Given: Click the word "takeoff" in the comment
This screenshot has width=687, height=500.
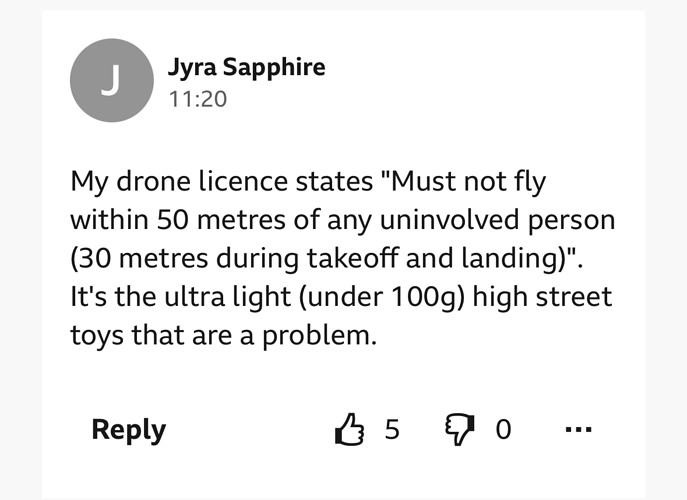Looking at the screenshot, I should coord(353,258).
